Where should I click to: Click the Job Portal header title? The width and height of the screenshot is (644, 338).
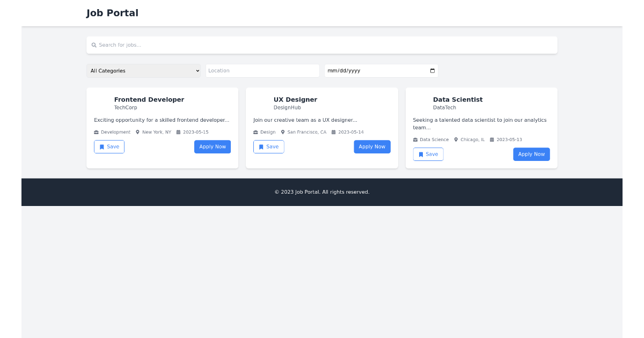(x=112, y=13)
